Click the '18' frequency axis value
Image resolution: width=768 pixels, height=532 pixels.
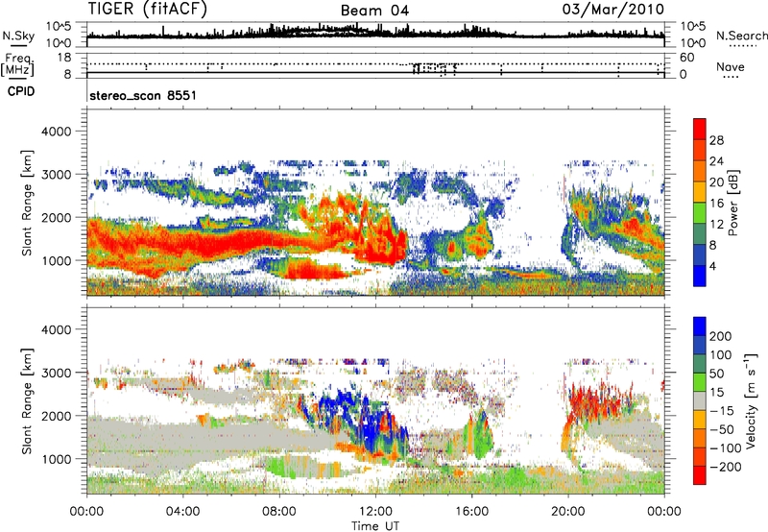(64, 58)
